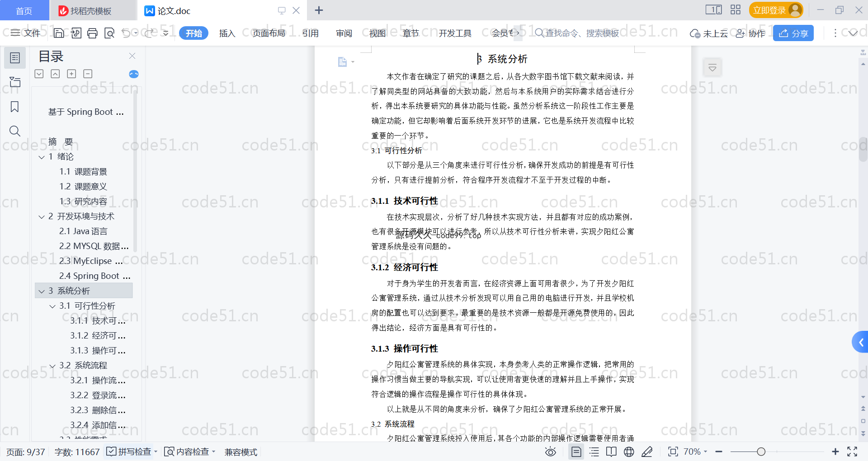This screenshot has width=868, height=461.
Task: Click the Print icon in quick toolbar
Action: pos(92,33)
